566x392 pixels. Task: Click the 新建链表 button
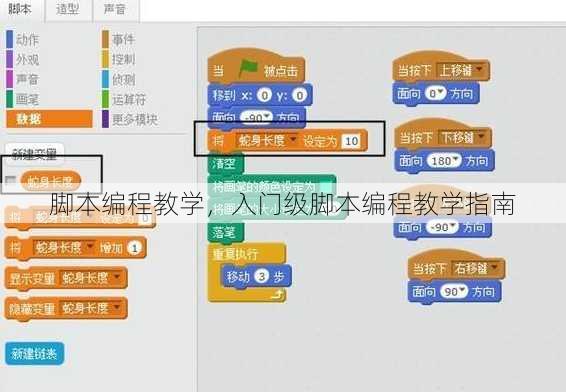click(34, 354)
